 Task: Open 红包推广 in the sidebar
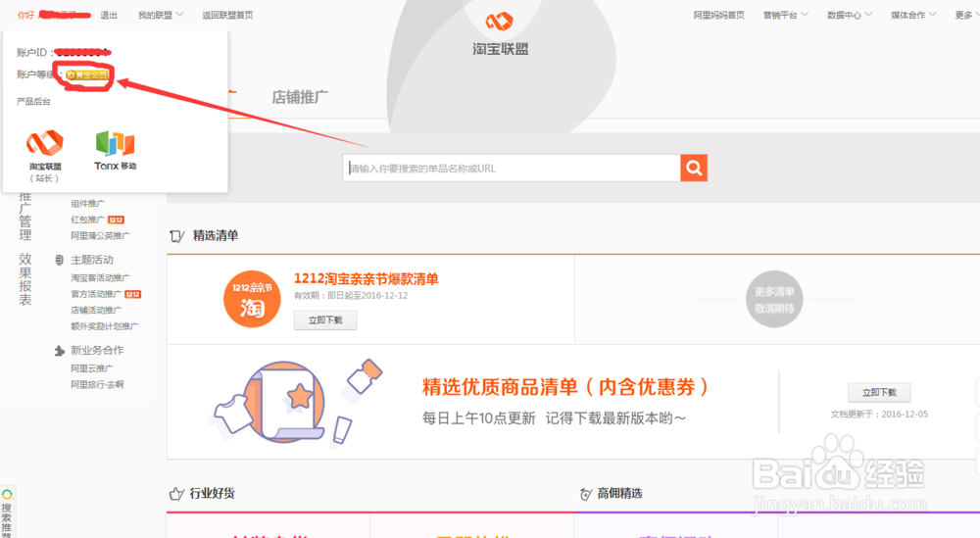[x=87, y=220]
